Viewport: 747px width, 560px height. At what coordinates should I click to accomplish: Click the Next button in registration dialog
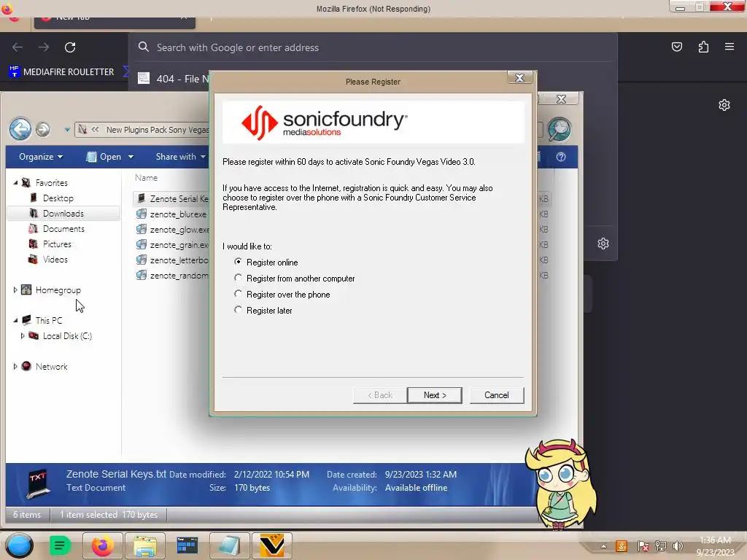[435, 395]
